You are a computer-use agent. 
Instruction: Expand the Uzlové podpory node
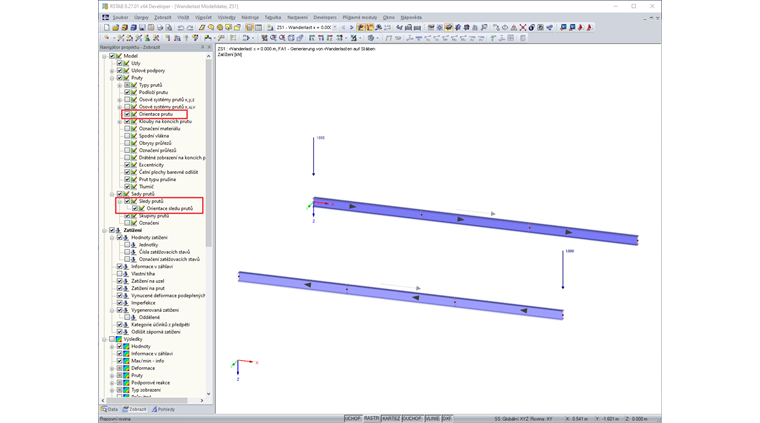pyautogui.click(x=112, y=71)
